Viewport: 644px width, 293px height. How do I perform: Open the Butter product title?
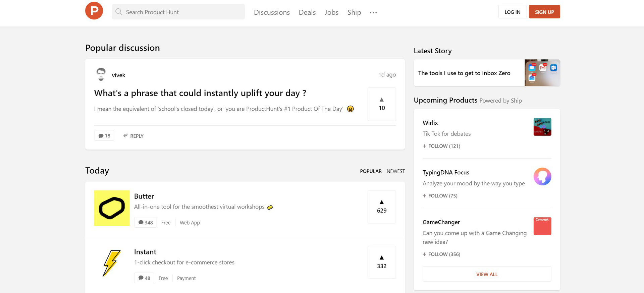tap(144, 196)
